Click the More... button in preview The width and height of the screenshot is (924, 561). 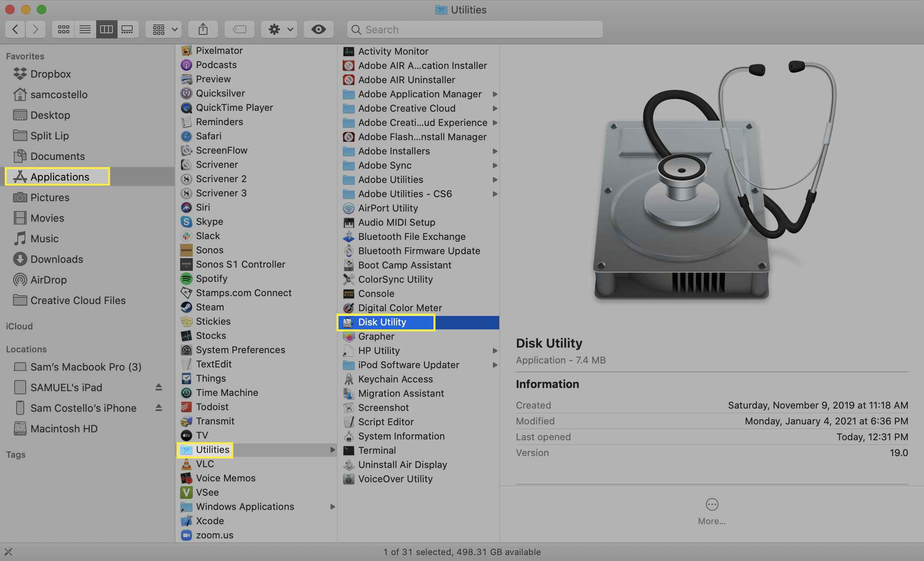(x=712, y=512)
